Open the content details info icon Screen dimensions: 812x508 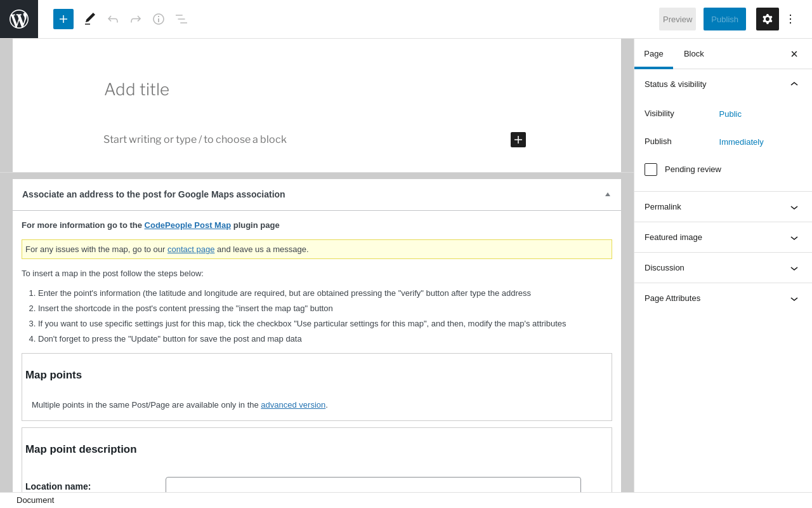tap(159, 19)
